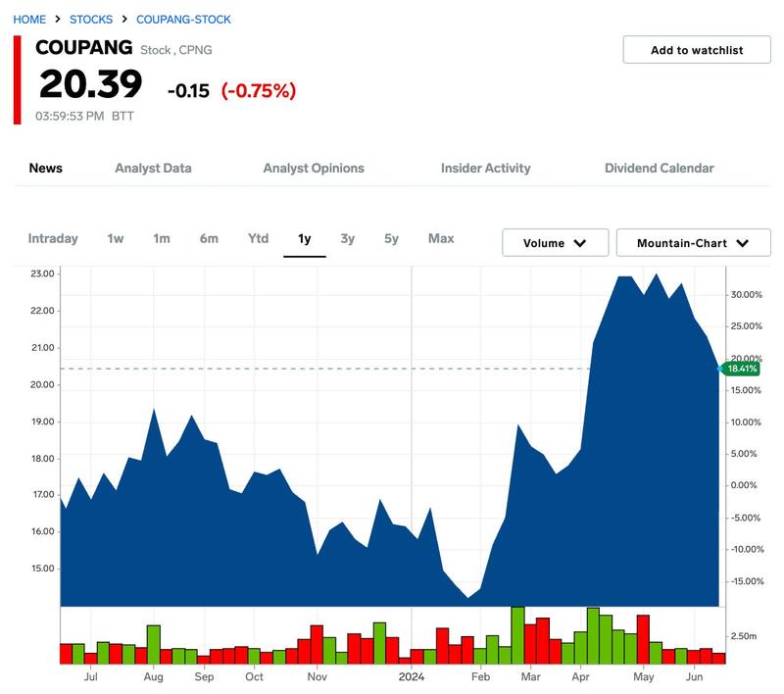Click the -15.00% right axis label
This screenshot has height=694, width=784.
[748, 581]
